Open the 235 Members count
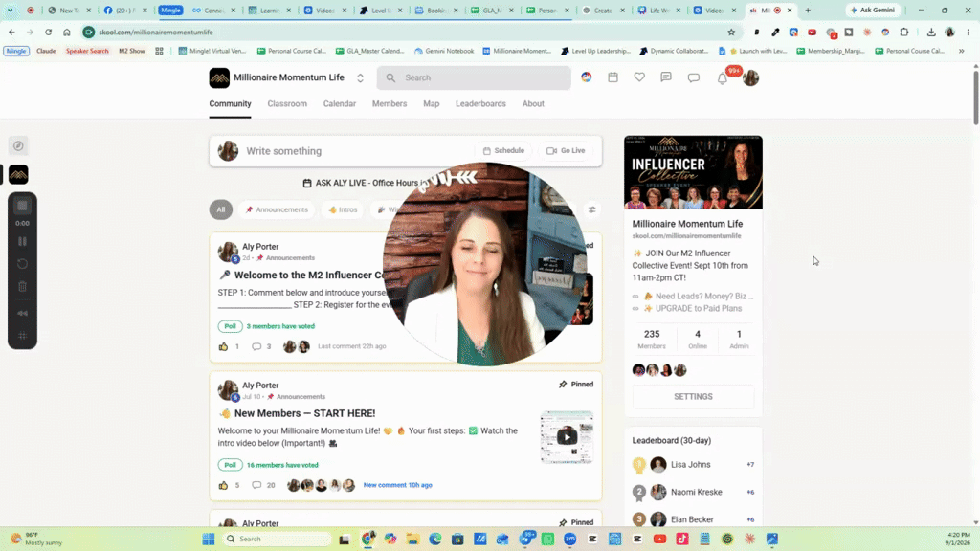 coord(651,340)
